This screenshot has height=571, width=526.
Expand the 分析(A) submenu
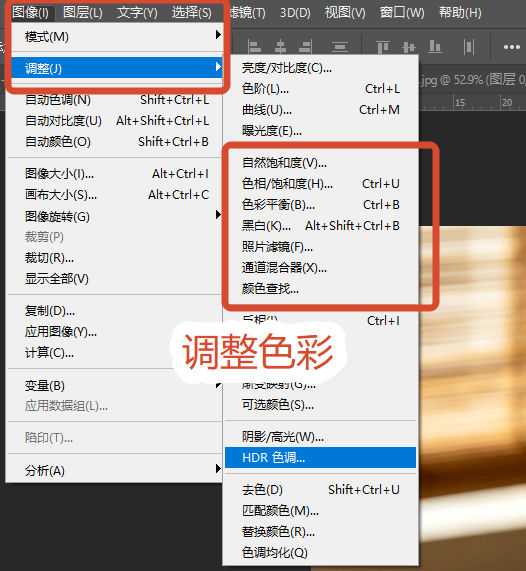115,470
